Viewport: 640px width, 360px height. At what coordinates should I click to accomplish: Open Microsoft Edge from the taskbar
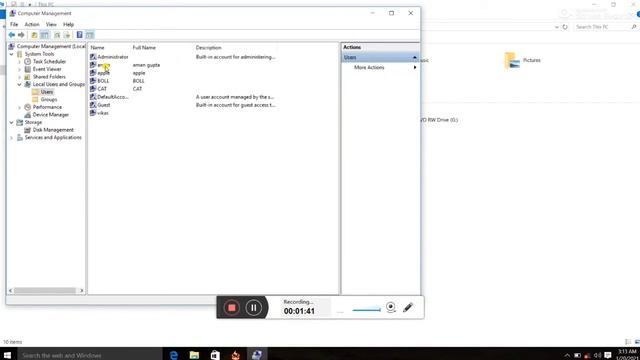pos(173,355)
